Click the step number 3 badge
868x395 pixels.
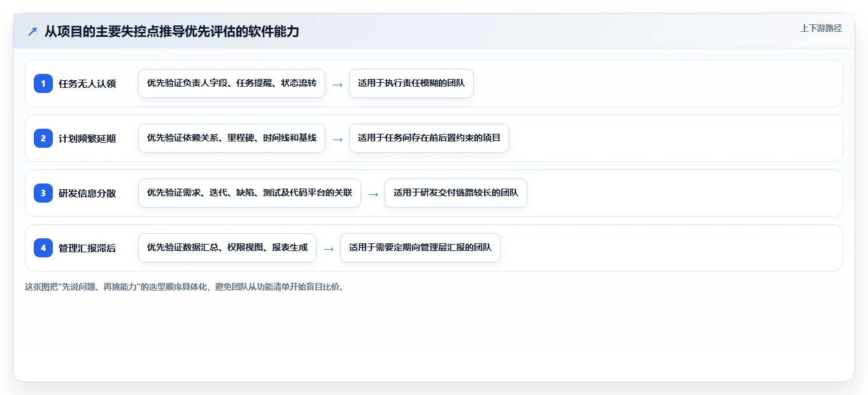click(43, 193)
